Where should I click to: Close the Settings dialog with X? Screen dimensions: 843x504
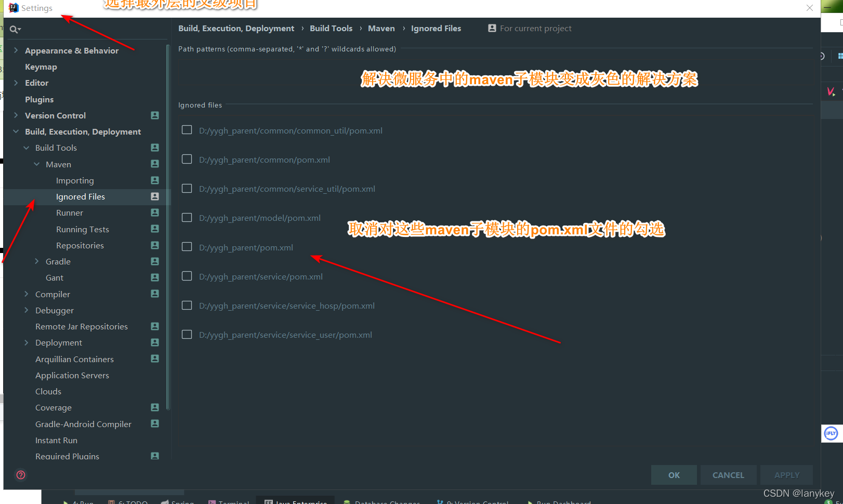click(810, 8)
